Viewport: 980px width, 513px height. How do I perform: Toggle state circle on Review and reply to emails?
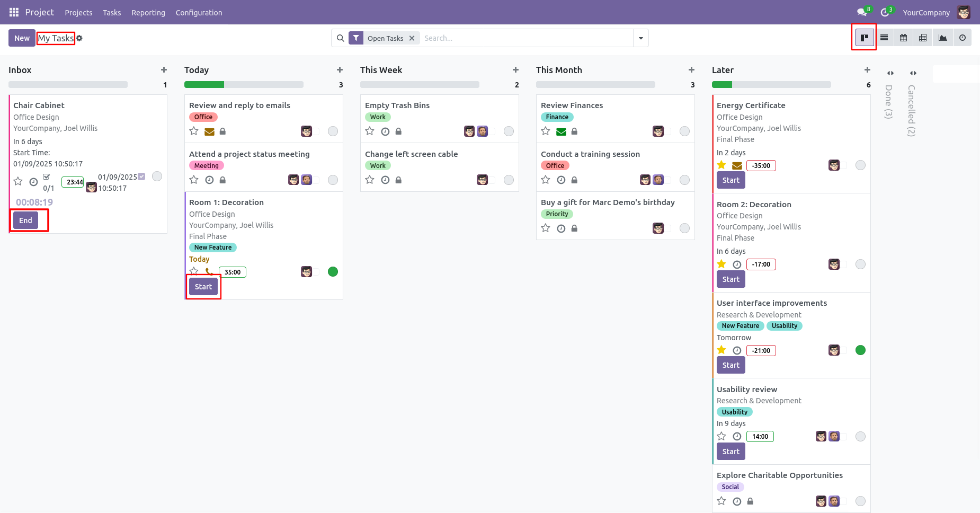pos(333,131)
